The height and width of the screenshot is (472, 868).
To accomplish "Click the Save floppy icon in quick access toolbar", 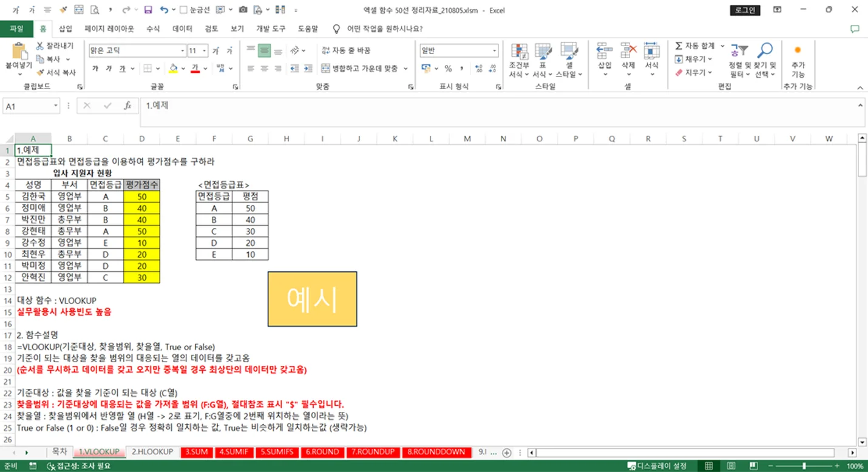I will [x=148, y=10].
